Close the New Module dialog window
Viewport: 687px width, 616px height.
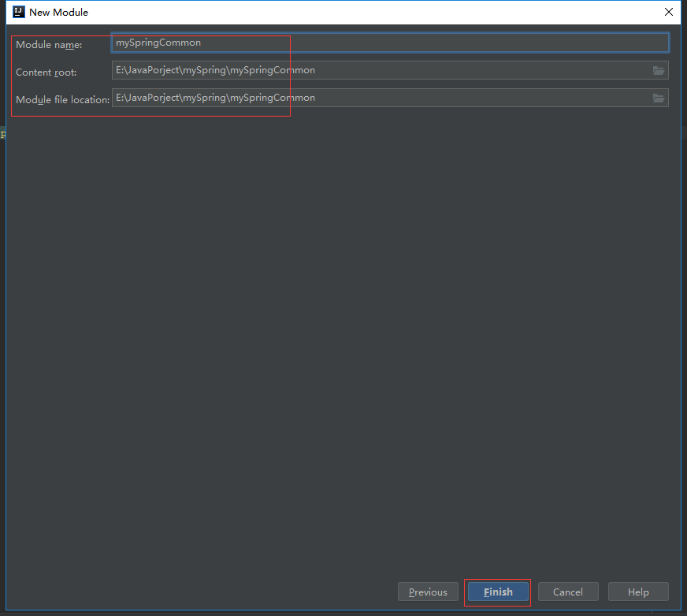(669, 12)
